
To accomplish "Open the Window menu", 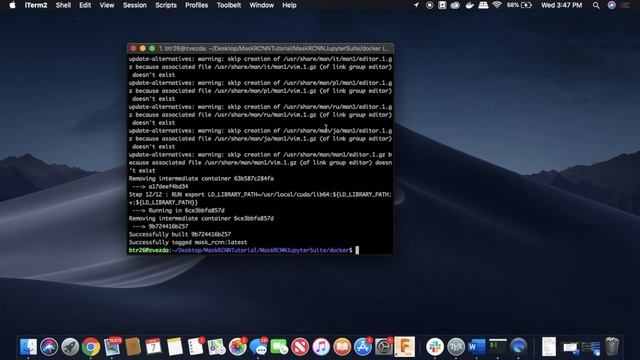I will pyautogui.click(x=261, y=5).
